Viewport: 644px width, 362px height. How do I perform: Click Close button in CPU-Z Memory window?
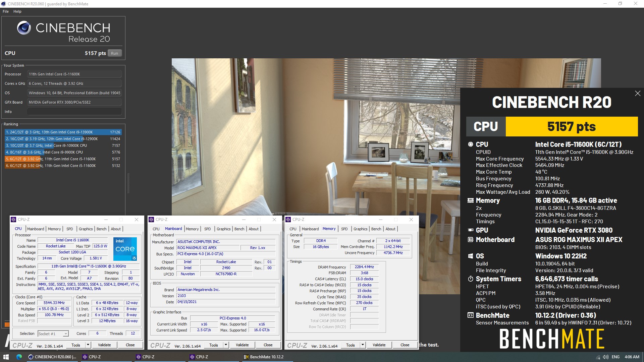point(405,345)
